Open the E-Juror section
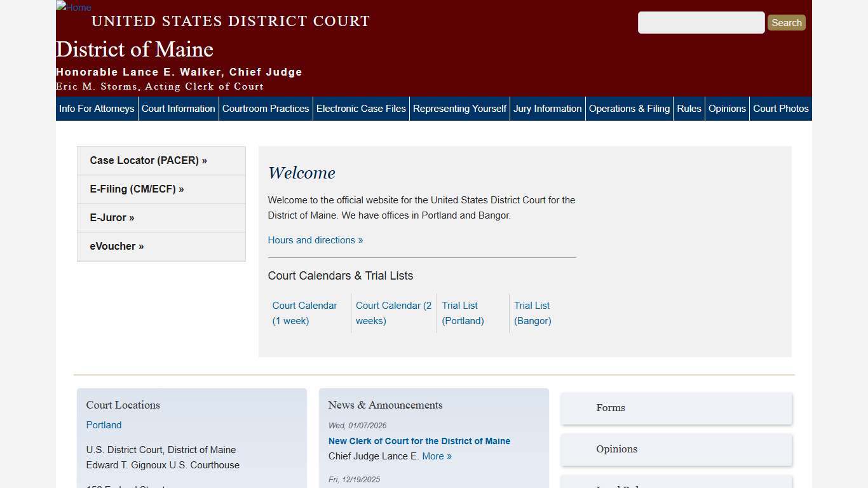The image size is (868, 488). pyautogui.click(x=112, y=217)
